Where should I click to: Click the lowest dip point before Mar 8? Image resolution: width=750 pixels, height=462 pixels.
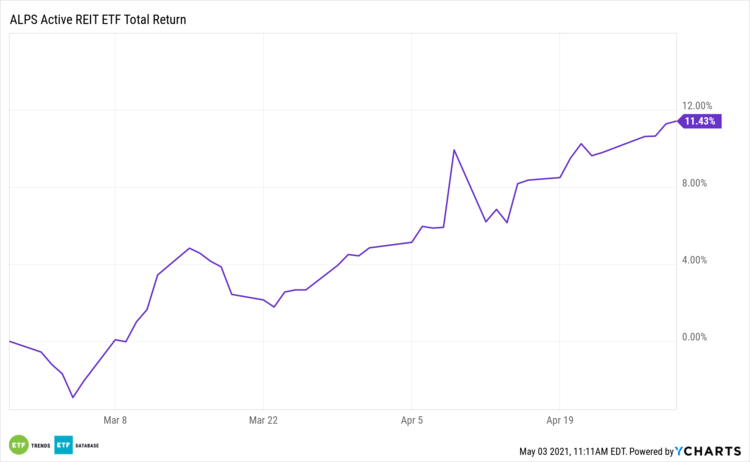point(73,397)
